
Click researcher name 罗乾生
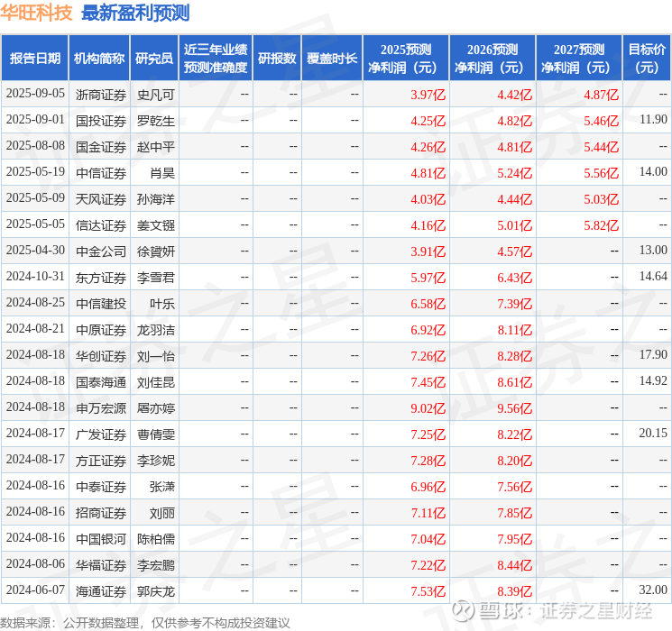click(155, 121)
